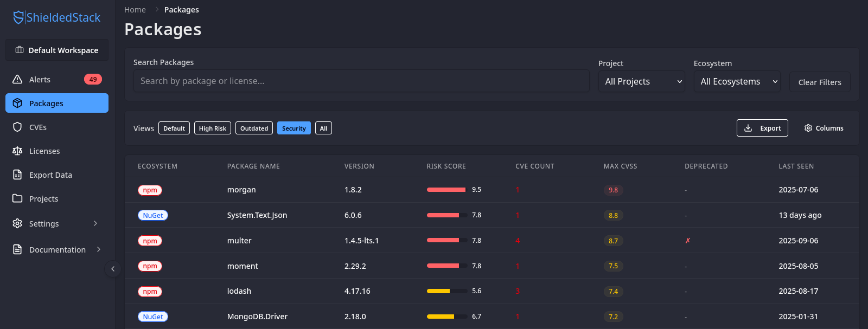Click the NuGet tag for System.Text.Json
The image size is (868, 329).
(x=153, y=215)
